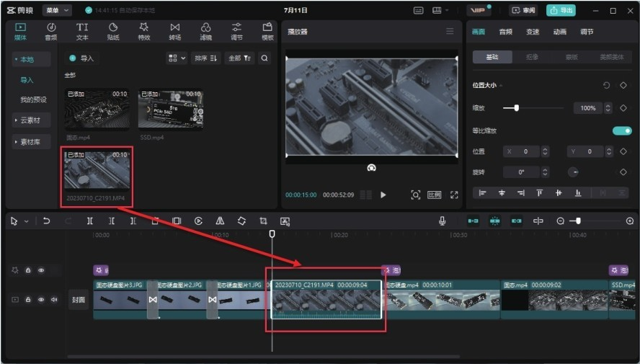
Task: Search media with the magnifier icon
Action: tap(265, 58)
